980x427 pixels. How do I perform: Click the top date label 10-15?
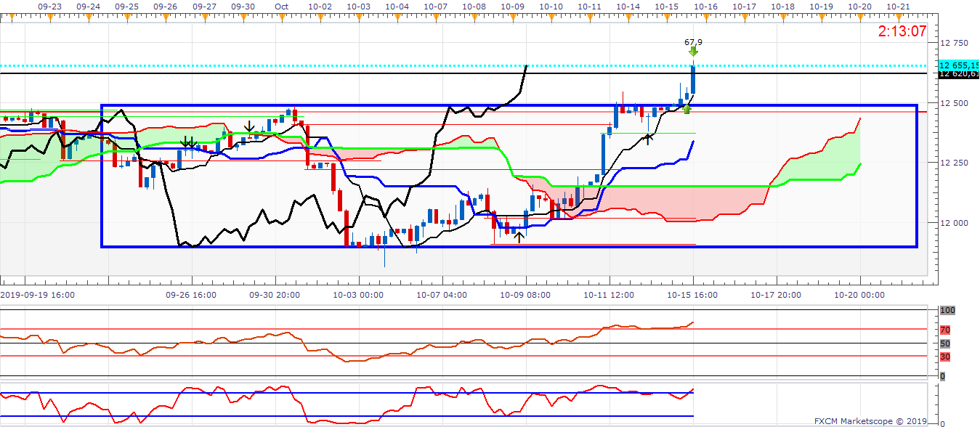[x=666, y=5]
